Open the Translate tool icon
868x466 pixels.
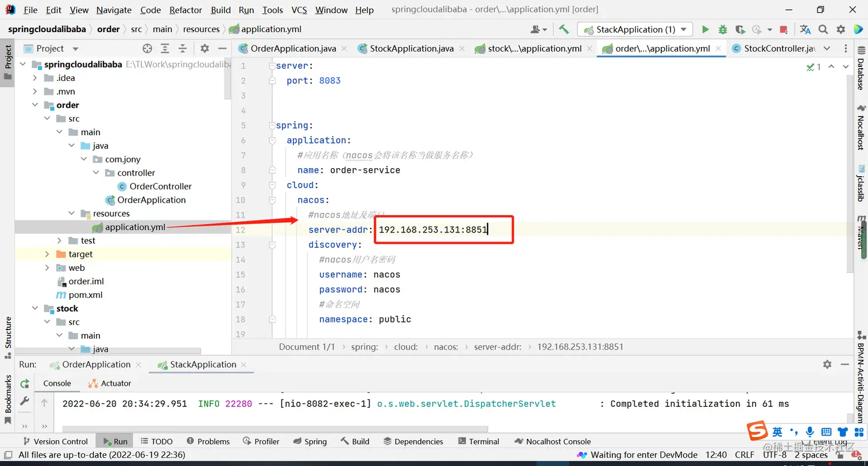coord(805,29)
